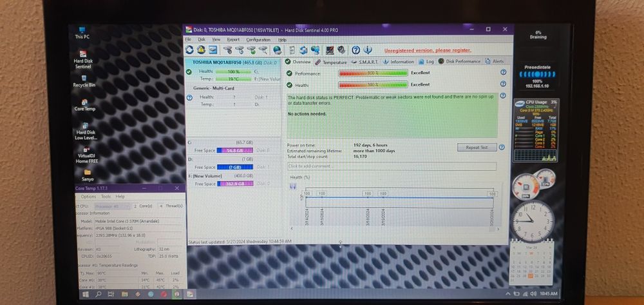Open Options menu in Core Temp

pyautogui.click(x=88, y=197)
